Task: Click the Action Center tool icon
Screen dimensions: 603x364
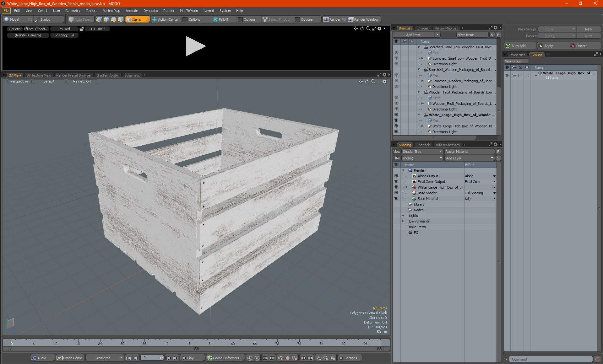Action: coord(155,19)
